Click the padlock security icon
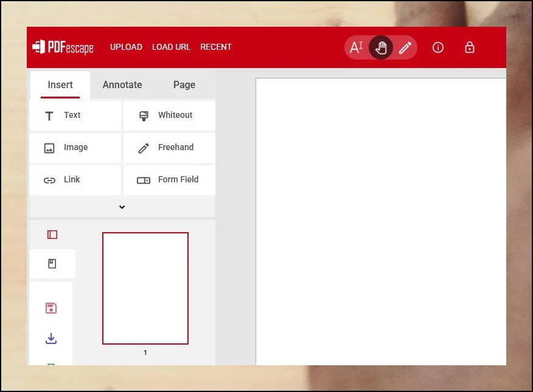Screen dimensions: 533x392 coord(470,47)
